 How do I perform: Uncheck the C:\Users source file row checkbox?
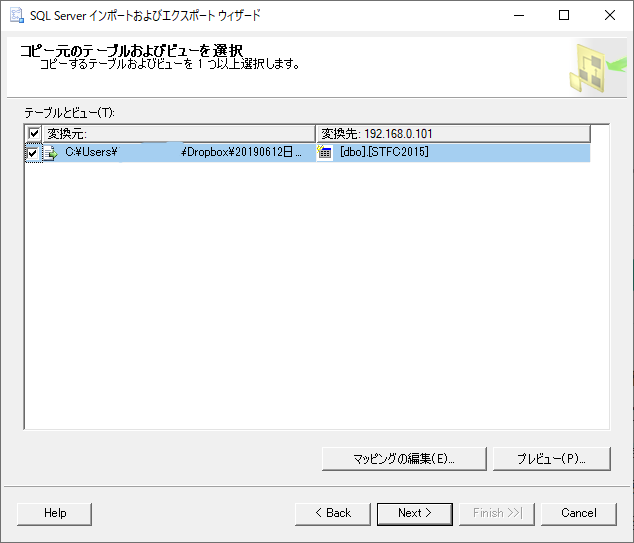(33, 153)
